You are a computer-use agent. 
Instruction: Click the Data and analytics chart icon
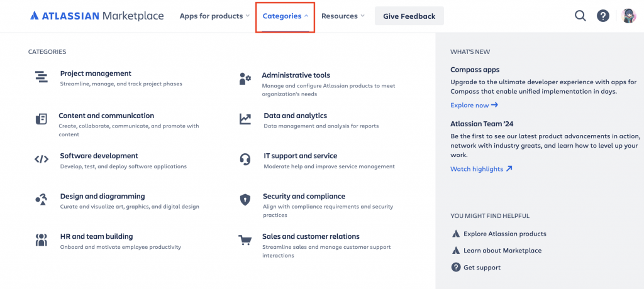coord(245,119)
